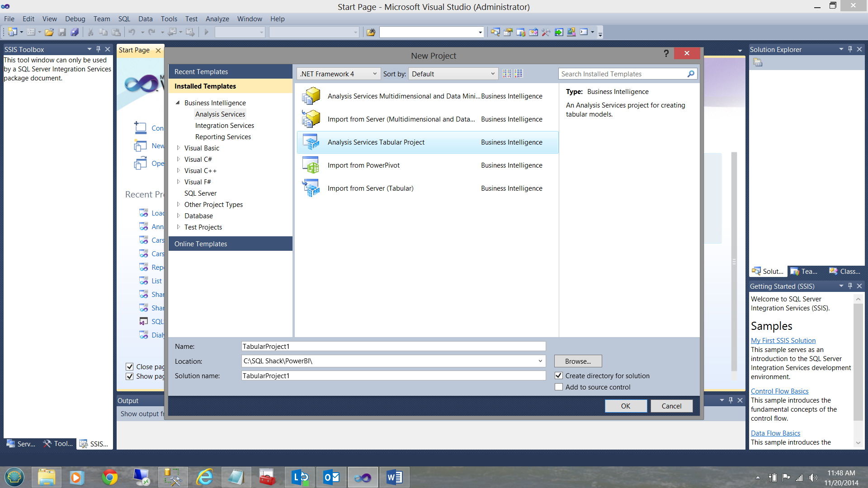Click the search magnifier in template search
The image size is (868, 488).
tap(690, 74)
